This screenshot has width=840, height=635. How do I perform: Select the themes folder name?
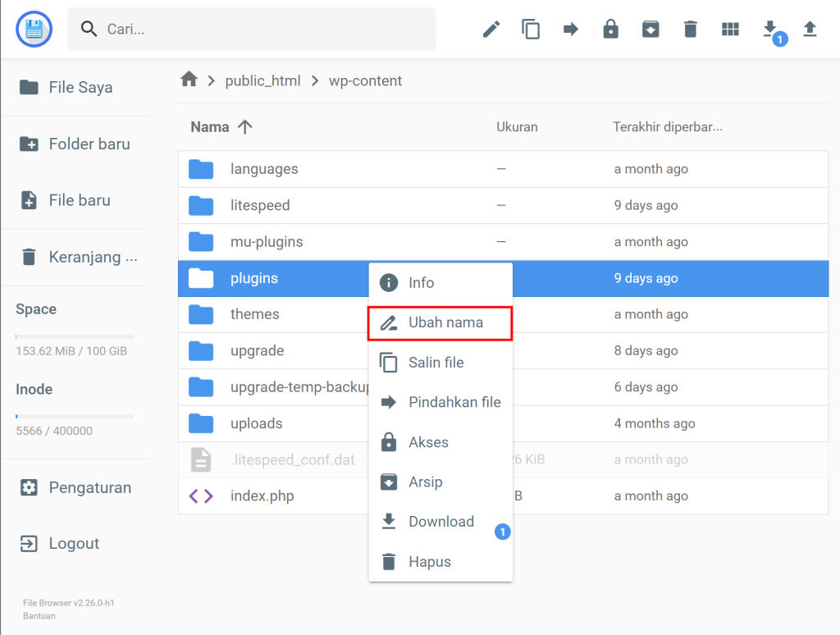(255, 314)
